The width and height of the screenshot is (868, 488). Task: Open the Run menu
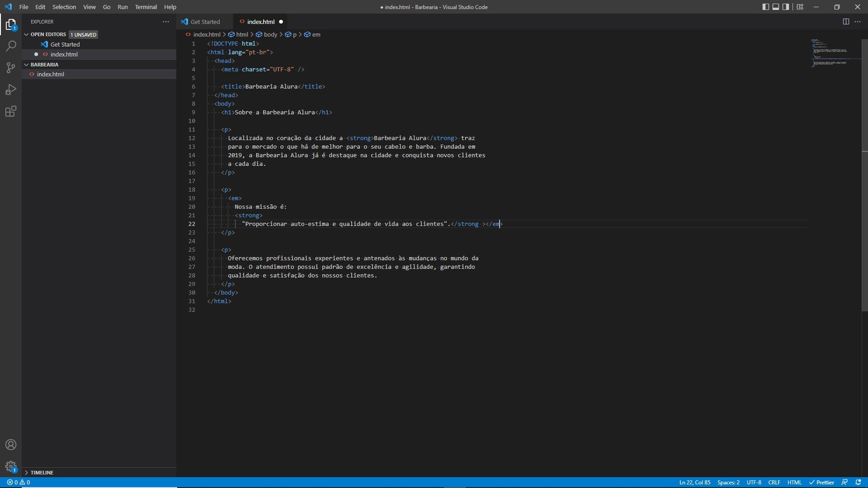pos(123,7)
